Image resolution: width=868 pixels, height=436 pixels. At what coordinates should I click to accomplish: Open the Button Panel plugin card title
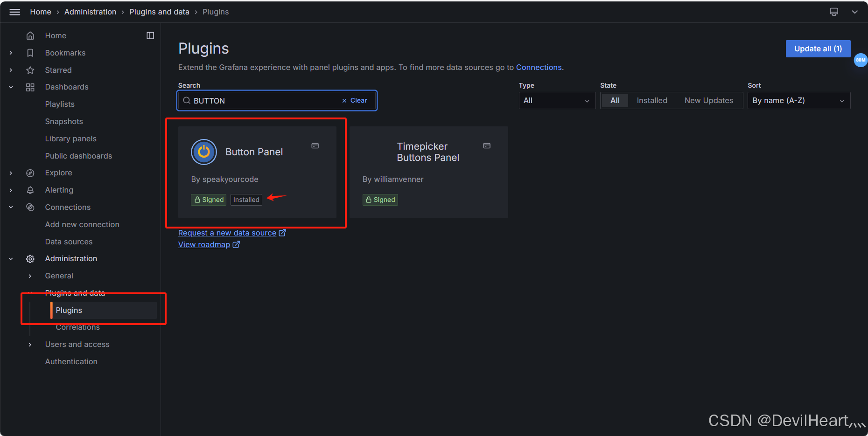pyautogui.click(x=254, y=152)
